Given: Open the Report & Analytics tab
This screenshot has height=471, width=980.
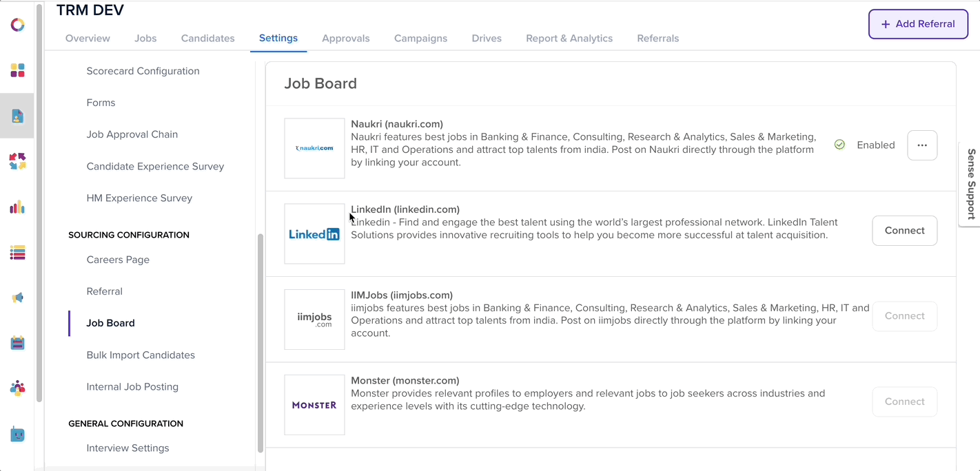Looking at the screenshot, I should tap(569, 39).
